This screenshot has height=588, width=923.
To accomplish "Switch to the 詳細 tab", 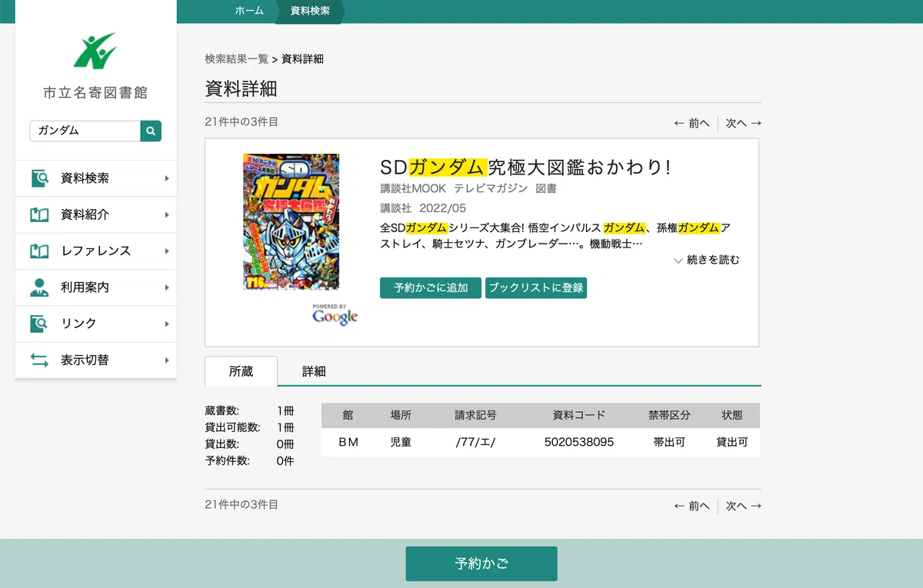I will 314,371.
